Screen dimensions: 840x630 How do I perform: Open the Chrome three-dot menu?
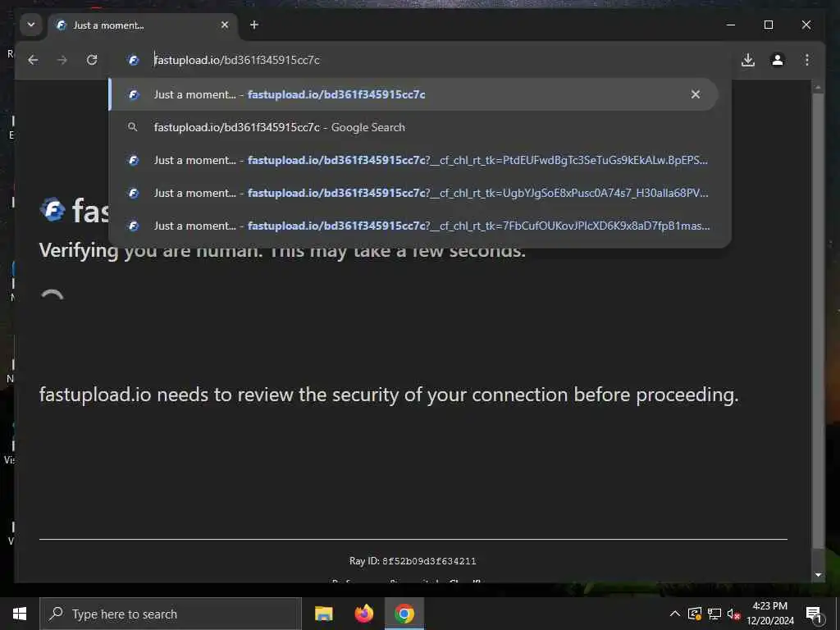coord(807,60)
